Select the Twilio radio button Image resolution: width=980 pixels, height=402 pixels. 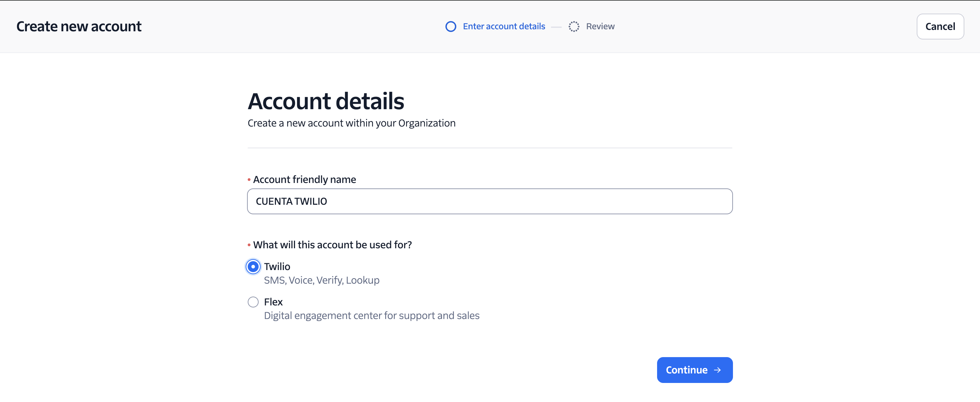click(253, 267)
